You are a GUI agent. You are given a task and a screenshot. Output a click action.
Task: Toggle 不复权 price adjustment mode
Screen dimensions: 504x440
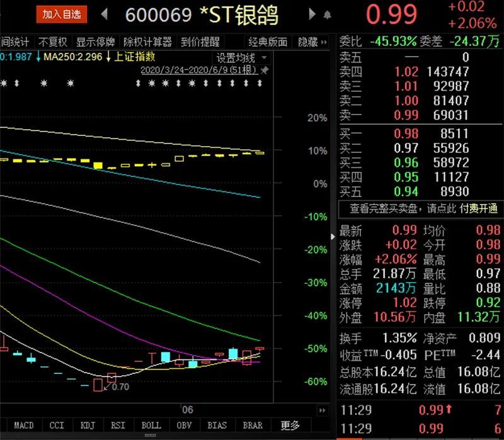[53, 42]
